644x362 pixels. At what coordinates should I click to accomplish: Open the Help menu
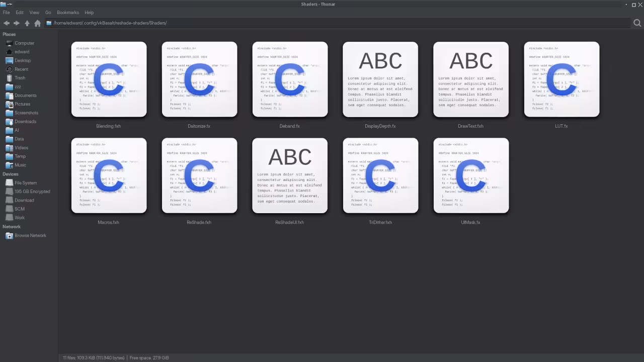[89, 13]
